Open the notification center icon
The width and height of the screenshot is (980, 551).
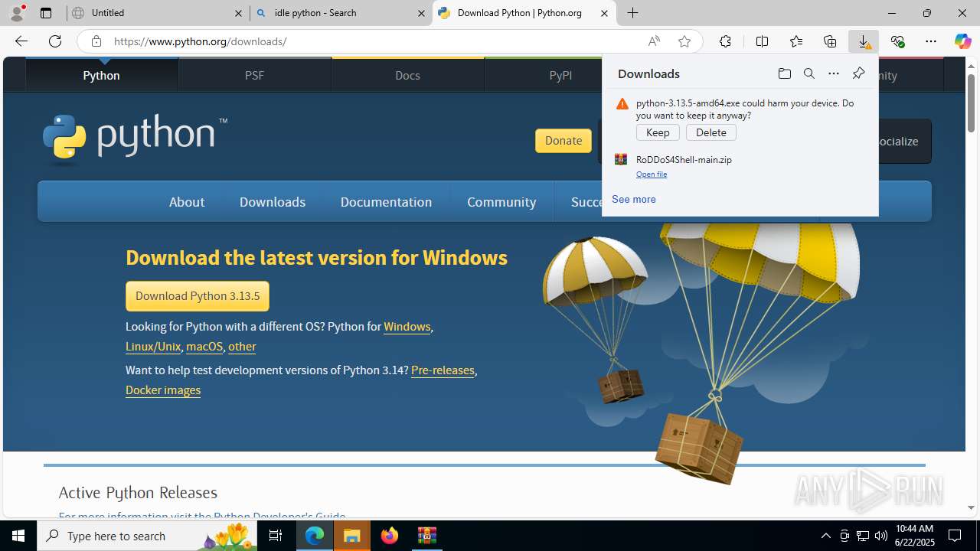click(955, 536)
